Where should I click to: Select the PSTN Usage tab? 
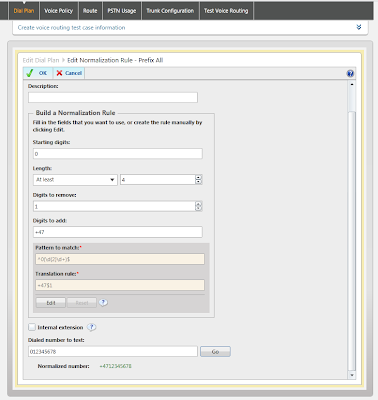[122, 11]
